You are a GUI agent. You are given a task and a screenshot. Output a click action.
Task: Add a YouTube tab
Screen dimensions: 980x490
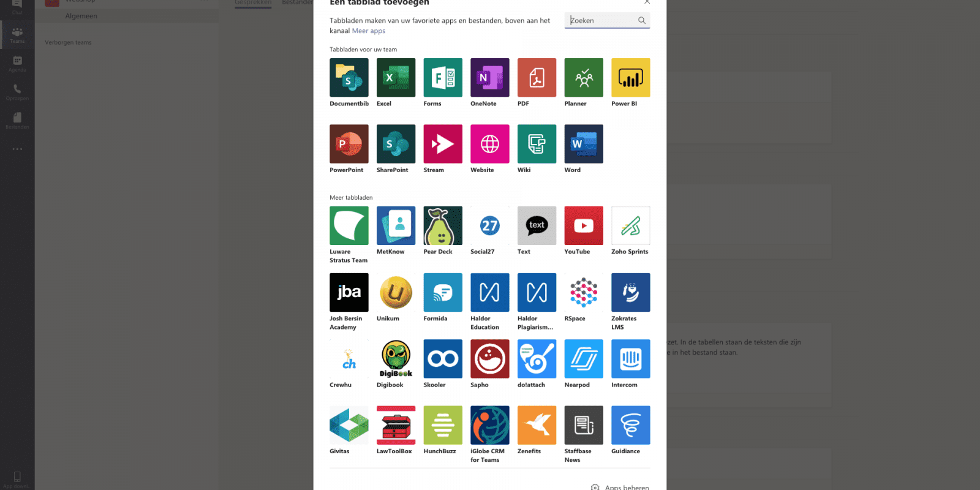click(584, 225)
